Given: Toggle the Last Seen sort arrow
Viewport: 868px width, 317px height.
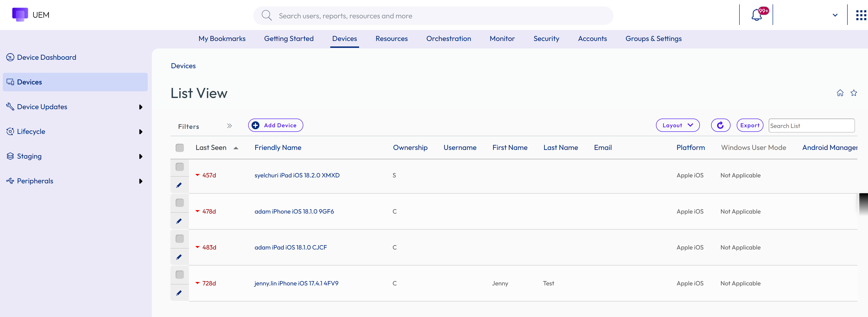Looking at the screenshot, I should (x=236, y=148).
